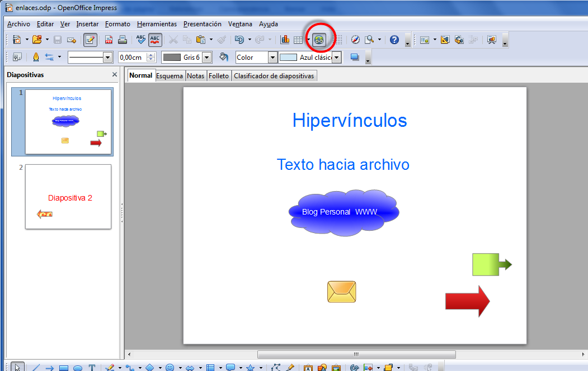
Task: Open the Insertar menu
Action: 87,24
